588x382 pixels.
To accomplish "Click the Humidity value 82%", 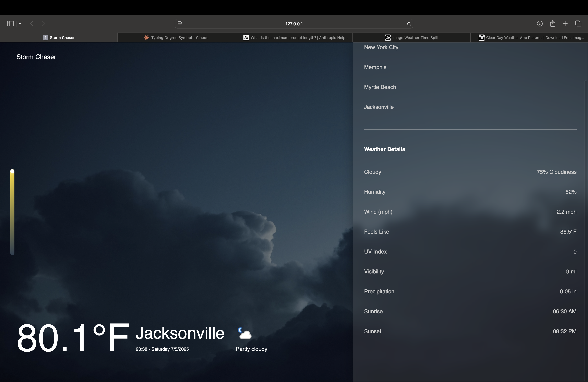I will pos(571,192).
